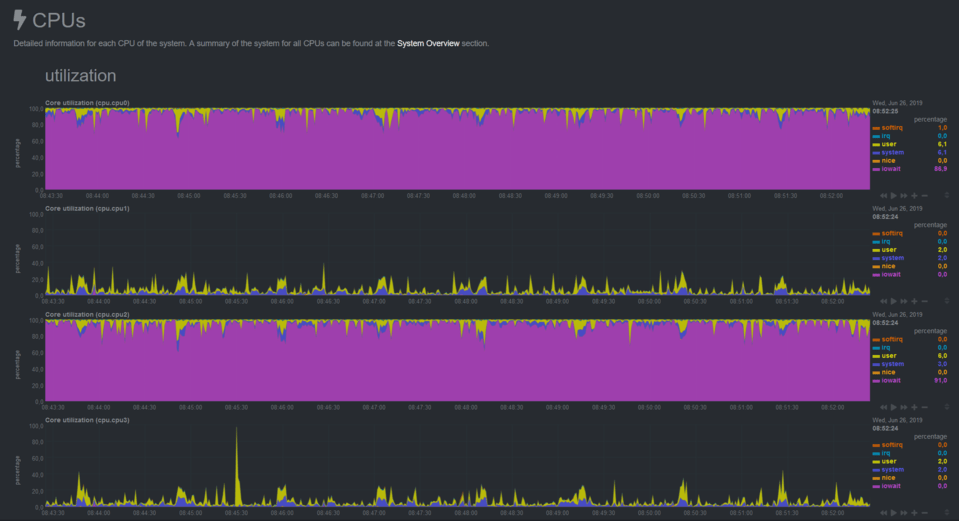The width and height of the screenshot is (959, 521).
Task: Select system dimension in cpu1 legend
Action: (x=888, y=258)
